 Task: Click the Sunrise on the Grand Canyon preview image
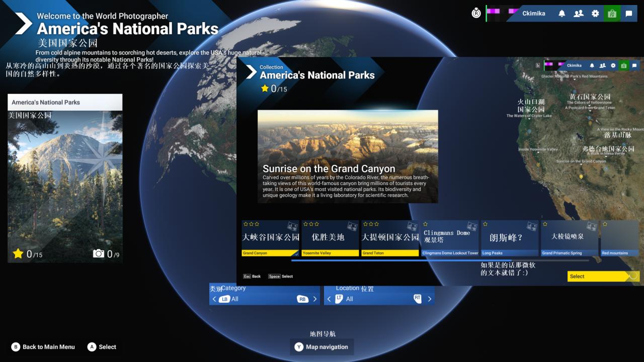(x=348, y=156)
